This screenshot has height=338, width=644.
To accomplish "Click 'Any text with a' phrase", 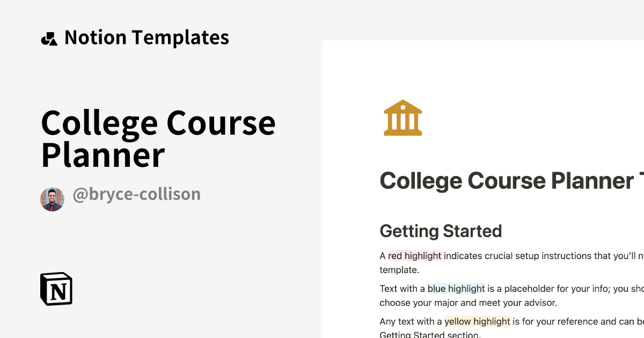I will pyautogui.click(x=411, y=321).
